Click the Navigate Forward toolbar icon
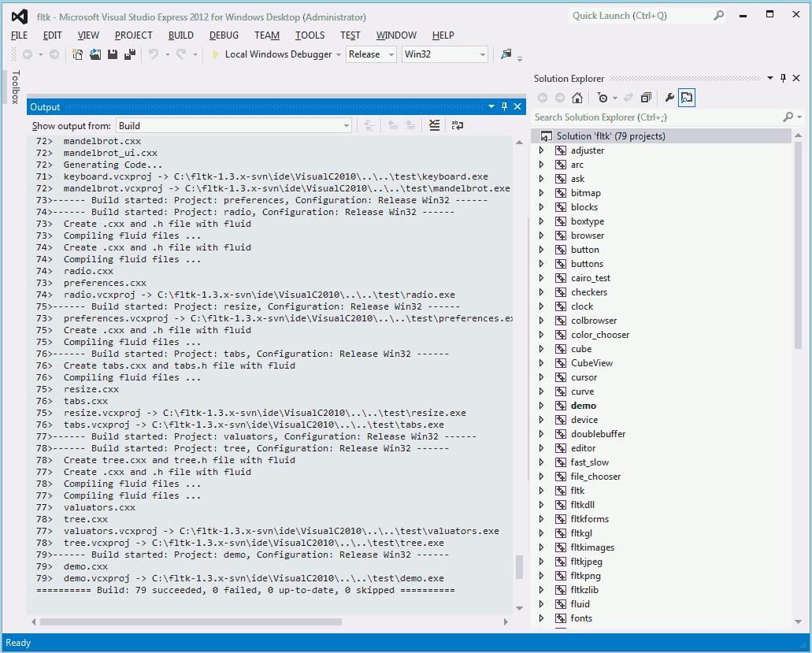The image size is (812, 653). click(54, 54)
